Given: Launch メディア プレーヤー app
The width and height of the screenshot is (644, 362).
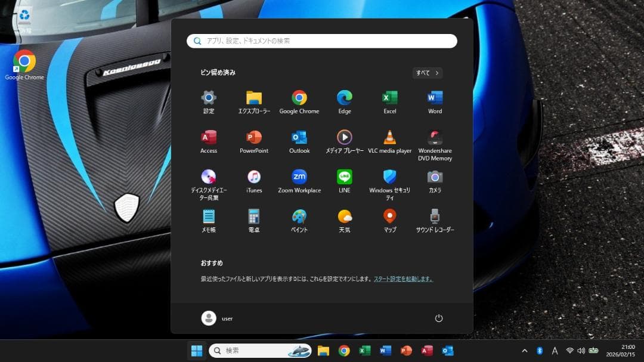Looking at the screenshot, I should pyautogui.click(x=344, y=142).
